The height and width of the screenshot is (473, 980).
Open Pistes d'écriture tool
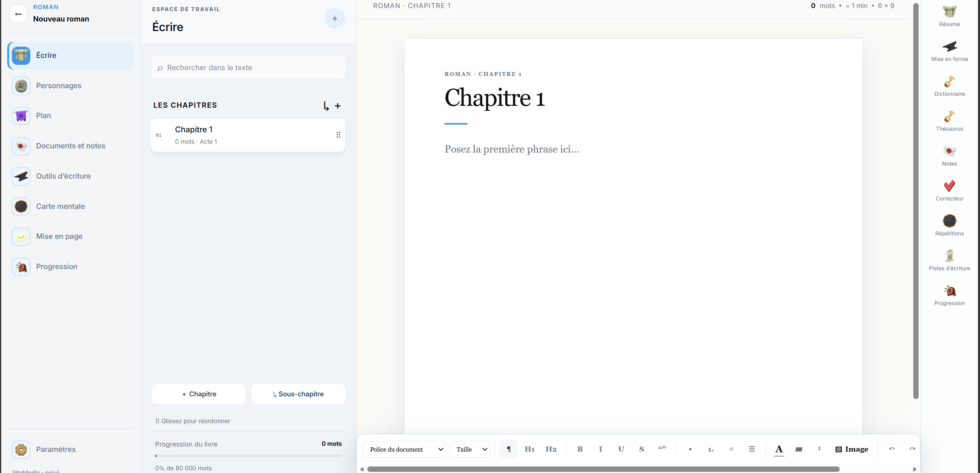pyautogui.click(x=949, y=260)
